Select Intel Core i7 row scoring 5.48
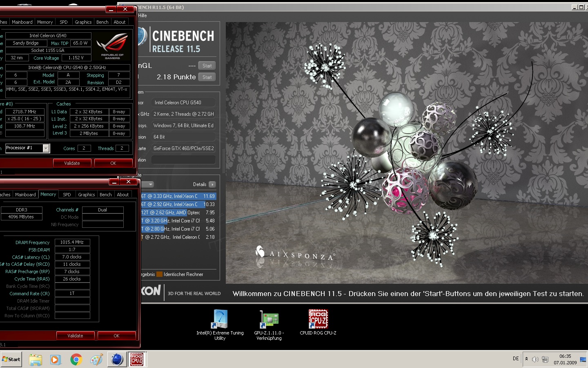Screen dimensions: 588x368 [178, 221]
